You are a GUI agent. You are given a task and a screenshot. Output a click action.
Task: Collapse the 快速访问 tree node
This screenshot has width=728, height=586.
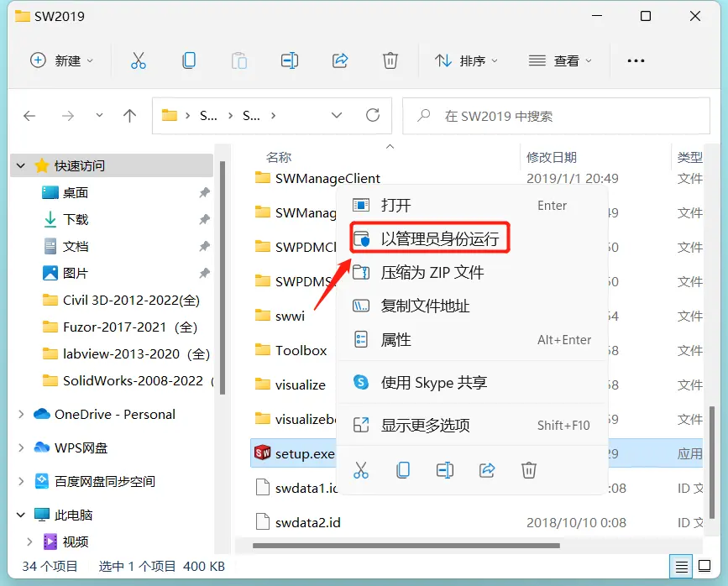(21, 165)
